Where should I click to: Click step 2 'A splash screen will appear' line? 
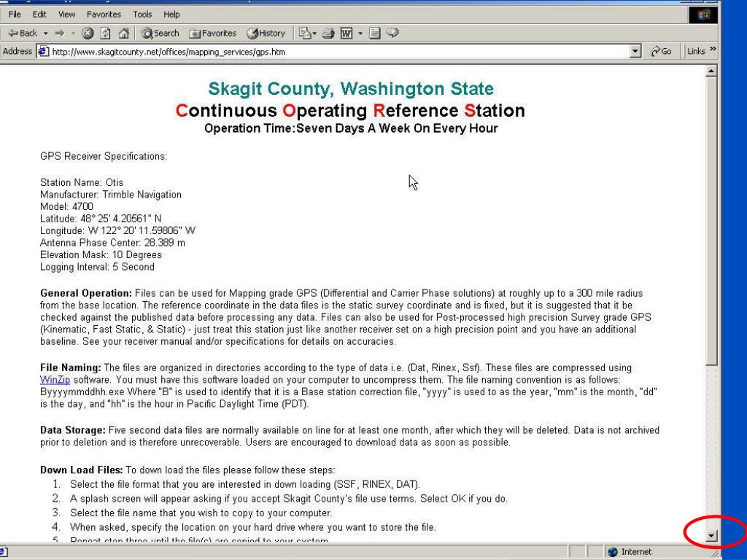pyautogui.click(x=289, y=499)
